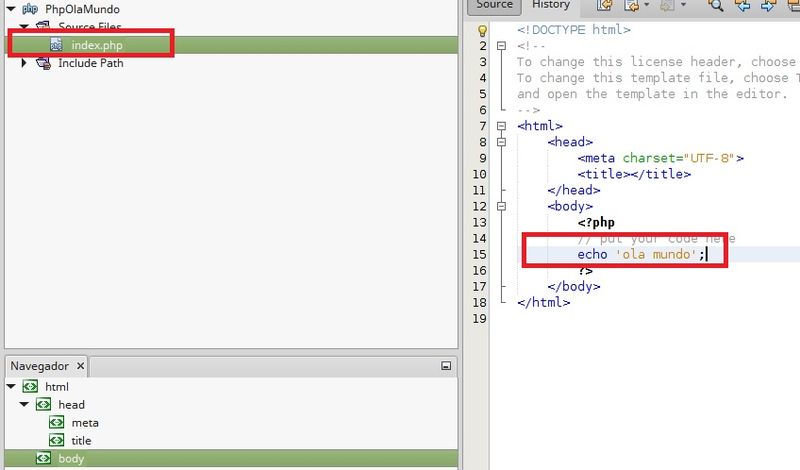Image resolution: width=800 pixels, height=470 pixels.
Task: Click the <?php opening tag in code
Action: (x=596, y=222)
